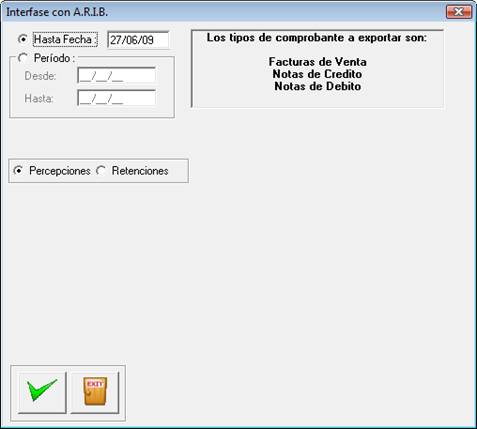Switch to the Retenciones radio option

(101, 171)
